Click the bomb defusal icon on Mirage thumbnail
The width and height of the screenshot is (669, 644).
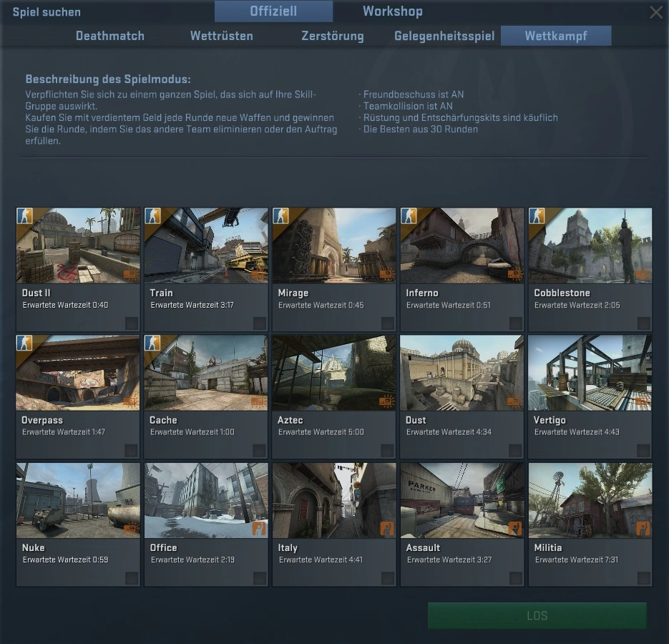click(387, 274)
